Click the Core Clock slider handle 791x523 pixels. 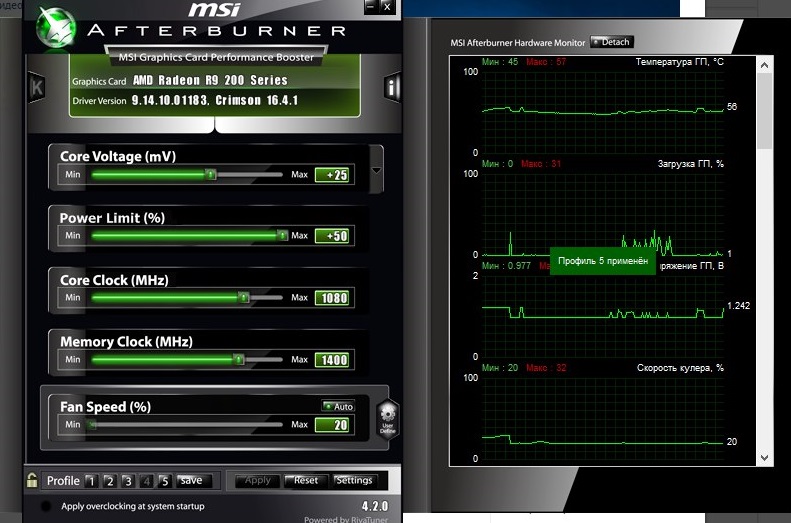244,298
